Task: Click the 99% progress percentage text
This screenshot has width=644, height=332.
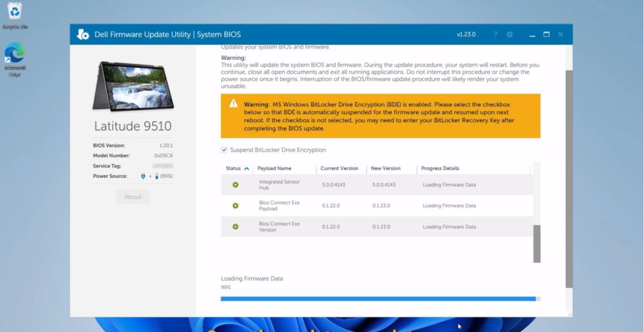Action: 226,288
